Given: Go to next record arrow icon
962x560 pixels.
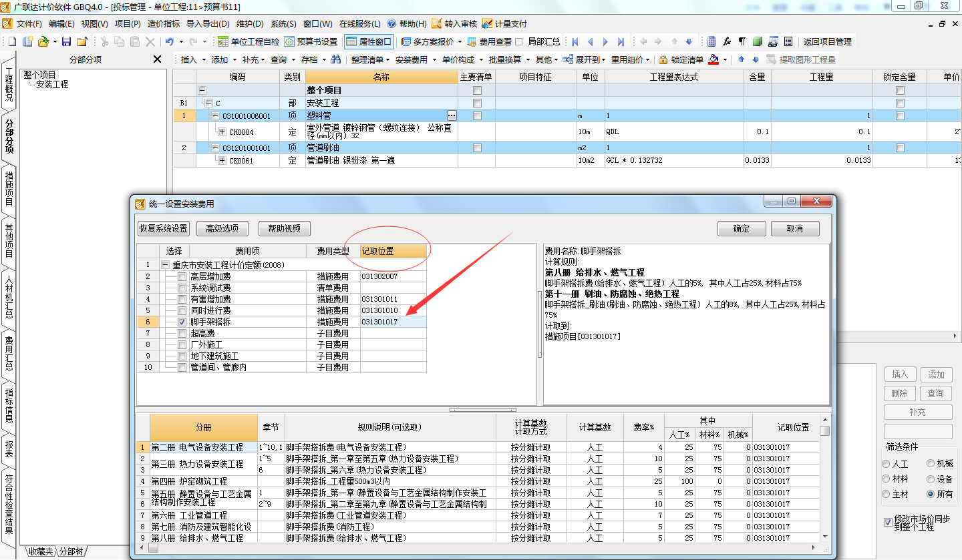Looking at the screenshot, I should coord(606,41).
